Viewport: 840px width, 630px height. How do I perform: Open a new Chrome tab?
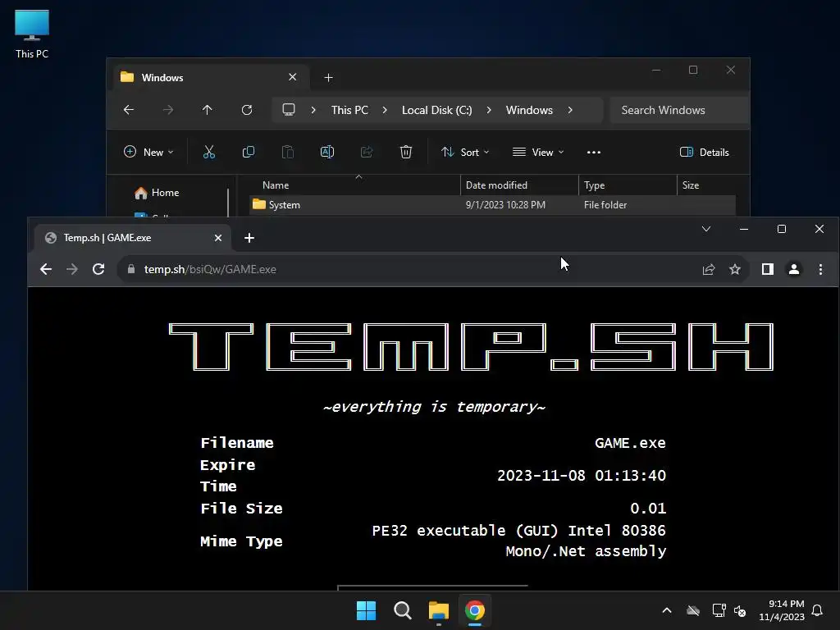pos(249,238)
